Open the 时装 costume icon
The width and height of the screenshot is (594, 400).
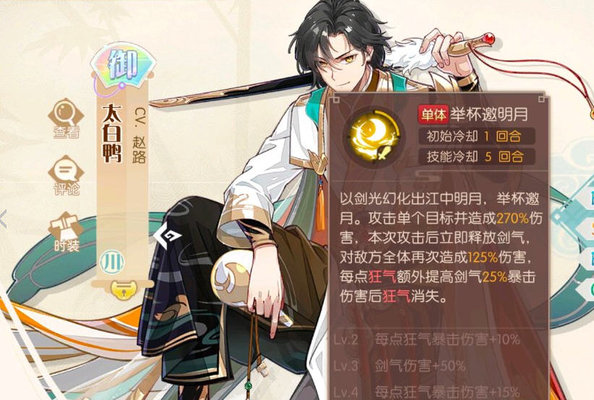coord(66,231)
